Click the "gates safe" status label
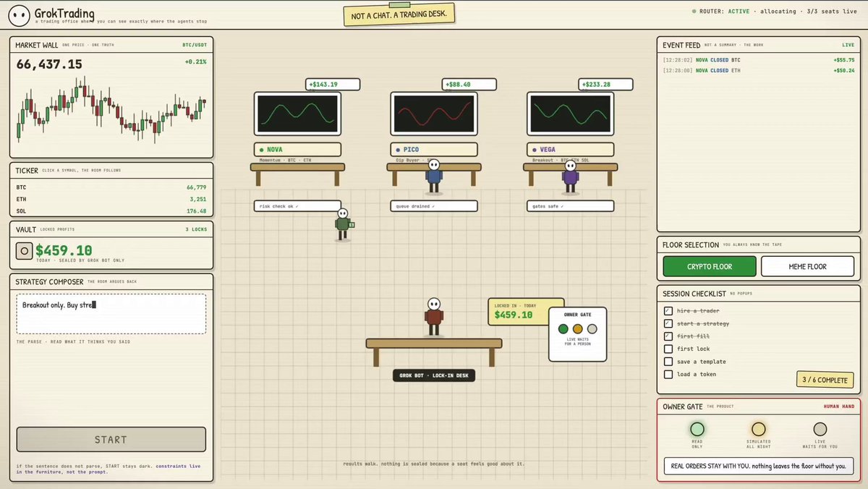Image resolution: width=868 pixels, height=489 pixels. 571,206
